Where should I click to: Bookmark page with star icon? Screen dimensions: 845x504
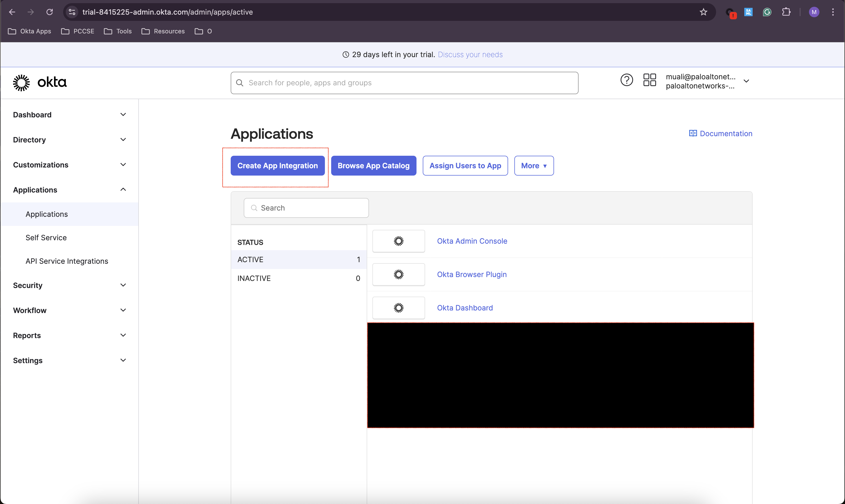point(703,12)
